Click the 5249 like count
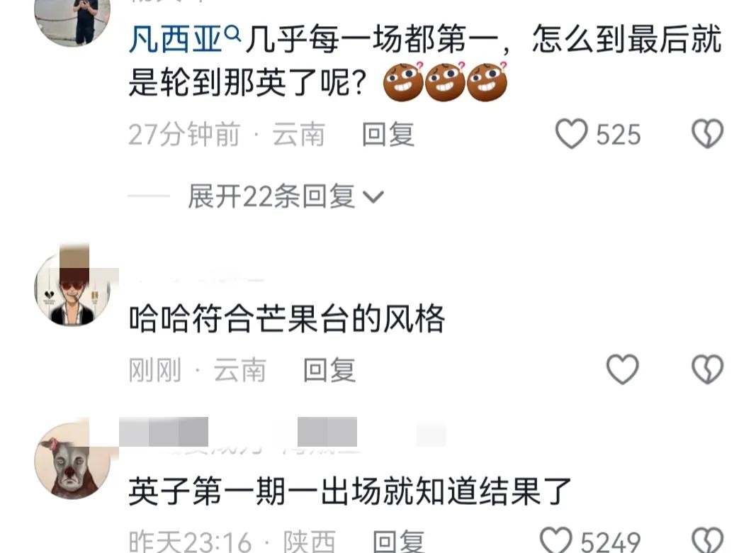Screen dimensions: 756x553 click(x=610, y=542)
